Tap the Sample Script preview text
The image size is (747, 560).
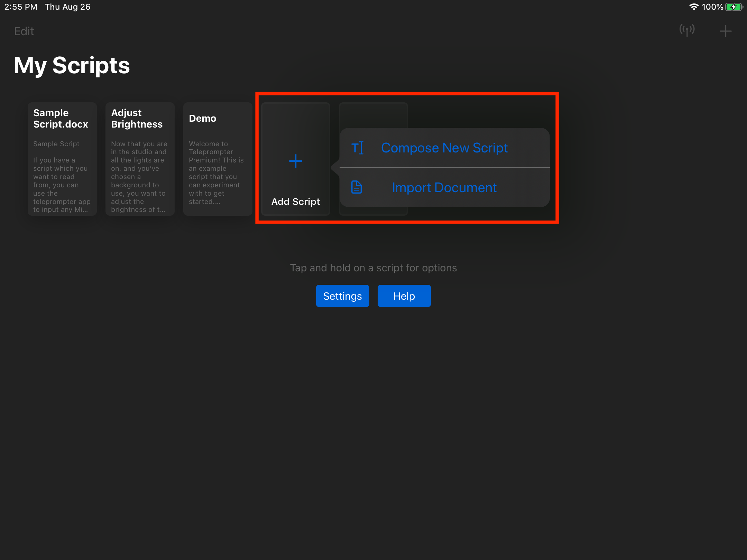click(56, 144)
